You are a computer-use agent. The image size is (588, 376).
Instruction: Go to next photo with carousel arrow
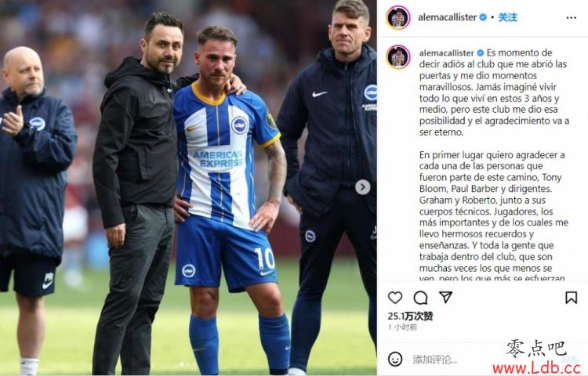pos(363,187)
